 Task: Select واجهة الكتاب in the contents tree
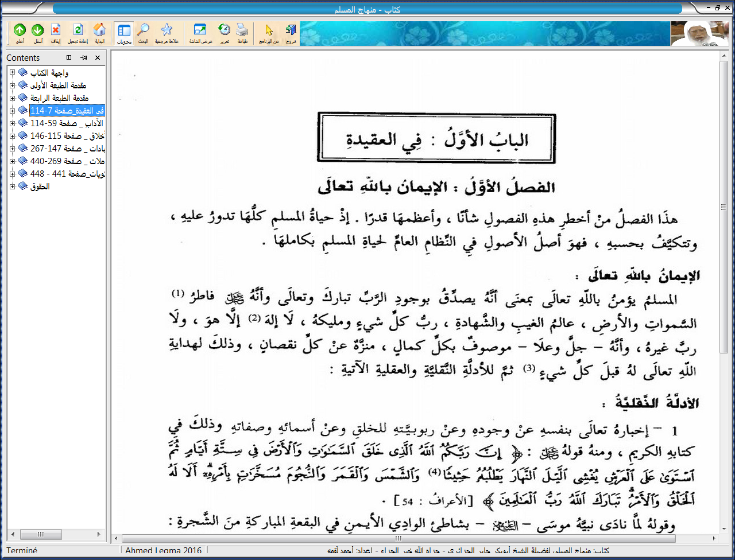(x=50, y=72)
